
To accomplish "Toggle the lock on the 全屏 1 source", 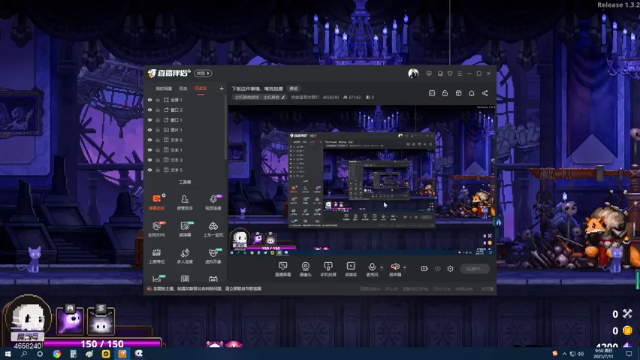I will coord(158,100).
